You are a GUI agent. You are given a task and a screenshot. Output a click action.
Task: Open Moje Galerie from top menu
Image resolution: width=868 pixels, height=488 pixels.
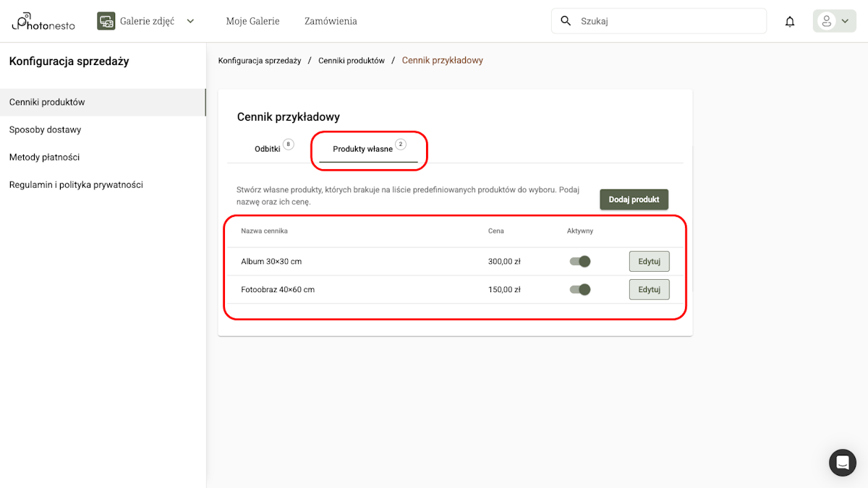tap(252, 21)
